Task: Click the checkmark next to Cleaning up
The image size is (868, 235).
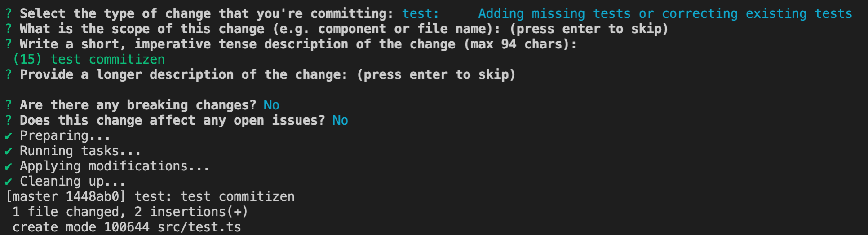Action: (x=8, y=182)
